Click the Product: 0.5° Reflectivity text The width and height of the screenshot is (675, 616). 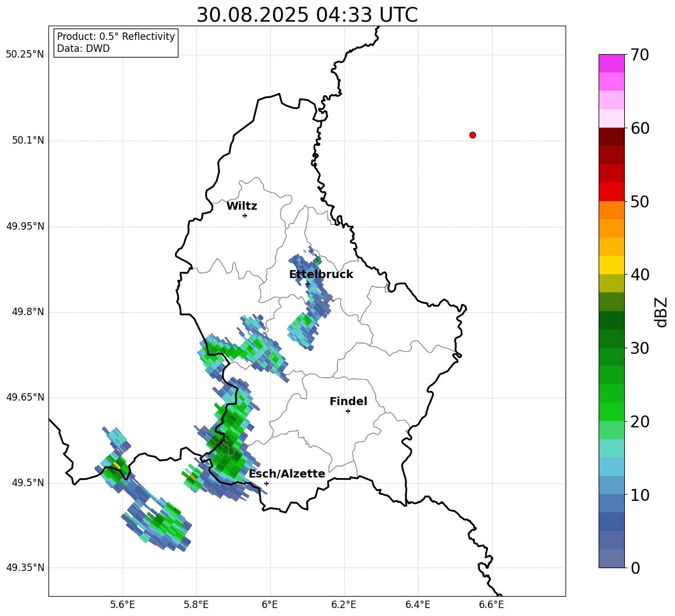tap(116, 36)
